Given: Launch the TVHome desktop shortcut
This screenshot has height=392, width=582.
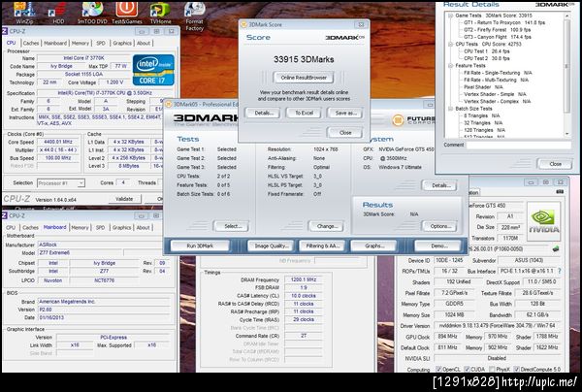Looking at the screenshot, I should coord(160,11).
